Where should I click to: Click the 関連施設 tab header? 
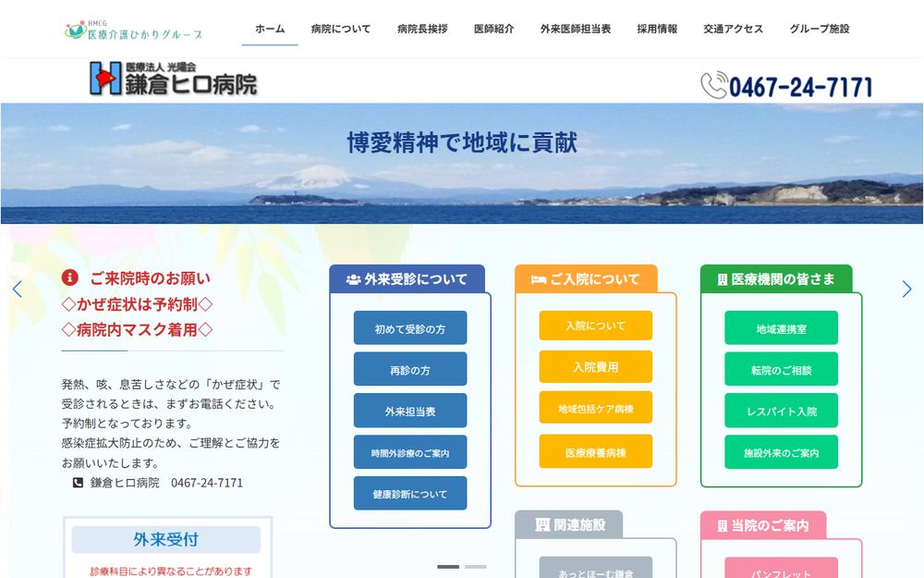[568, 524]
